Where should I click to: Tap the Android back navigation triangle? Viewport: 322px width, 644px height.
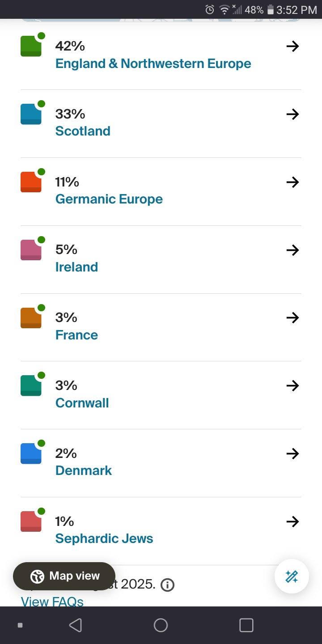pos(75,625)
